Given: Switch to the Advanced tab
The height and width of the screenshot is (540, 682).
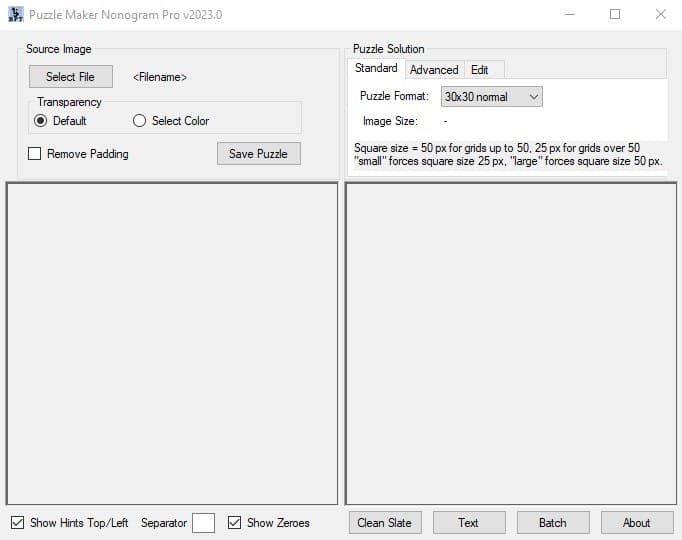Looking at the screenshot, I should pyautogui.click(x=434, y=70).
